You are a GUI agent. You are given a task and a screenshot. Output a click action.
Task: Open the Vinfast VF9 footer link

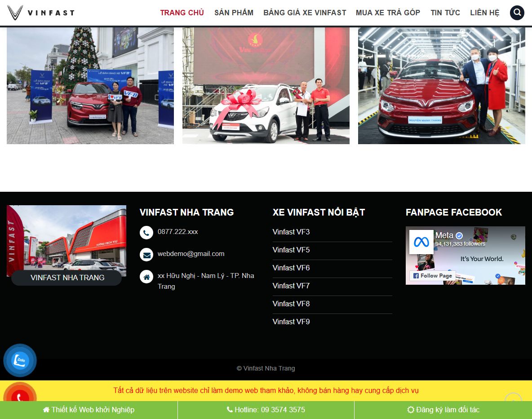coord(291,322)
